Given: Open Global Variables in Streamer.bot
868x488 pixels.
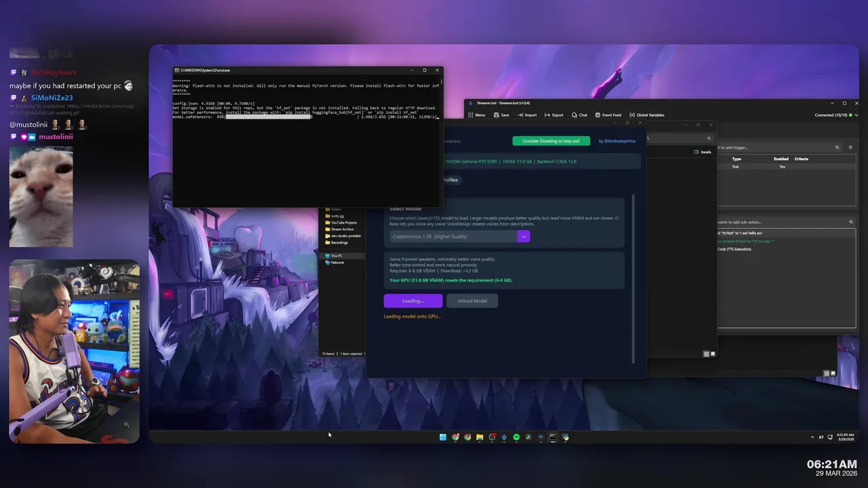Looking at the screenshot, I should point(646,115).
